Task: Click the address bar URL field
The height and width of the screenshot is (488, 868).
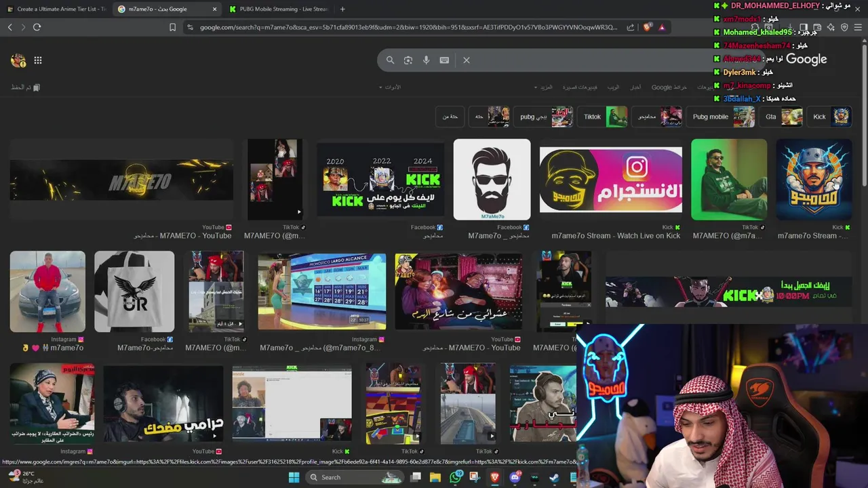Action: click(x=407, y=27)
